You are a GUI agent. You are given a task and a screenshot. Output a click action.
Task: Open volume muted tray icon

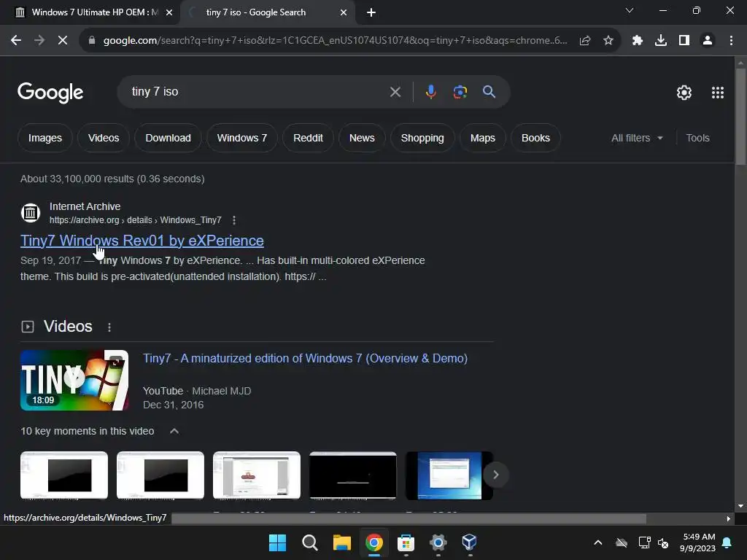pyautogui.click(x=662, y=542)
